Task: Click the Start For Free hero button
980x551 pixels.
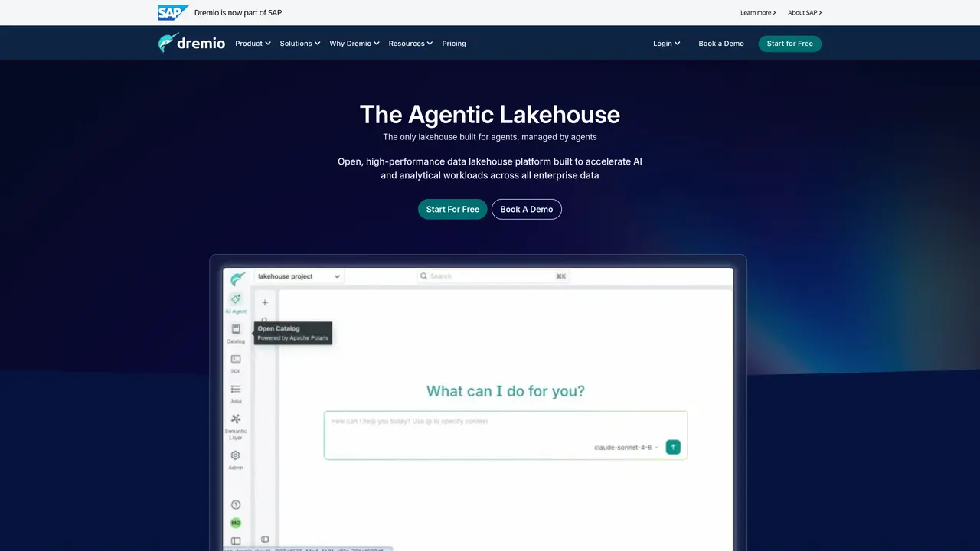Action: (452, 209)
